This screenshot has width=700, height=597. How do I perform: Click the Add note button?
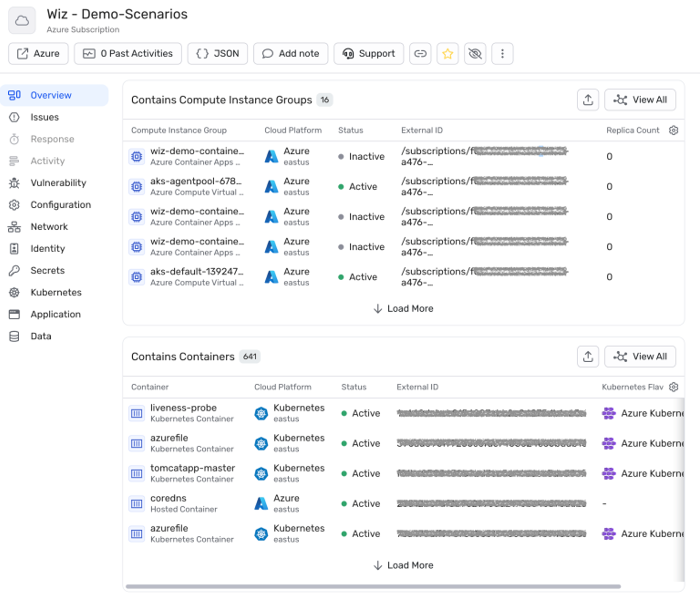(291, 54)
